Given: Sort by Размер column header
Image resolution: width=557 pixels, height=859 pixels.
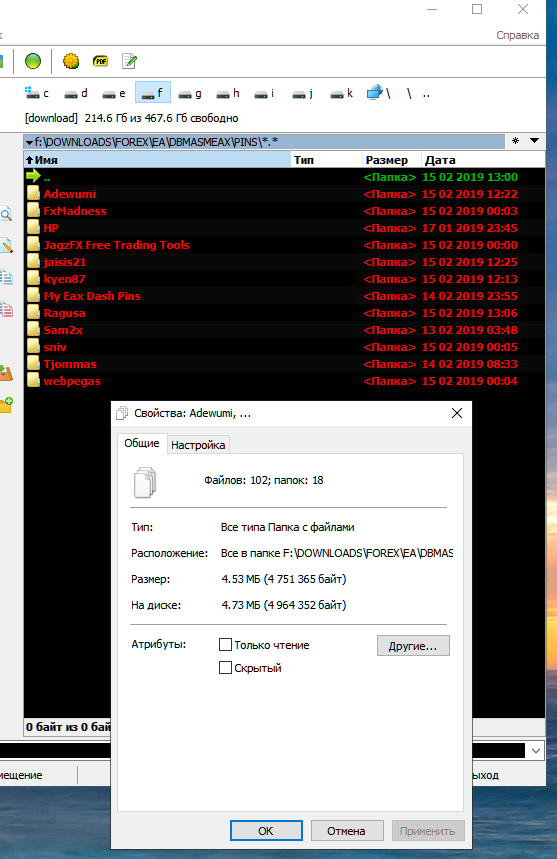Looking at the screenshot, I should (392, 160).
